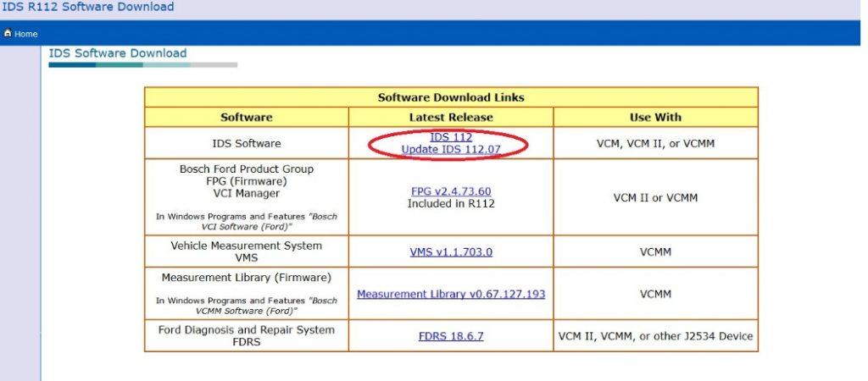Select 'Vehicle Measurement System VMS' cell
This screenshot has height=381, width=868.
247,251
